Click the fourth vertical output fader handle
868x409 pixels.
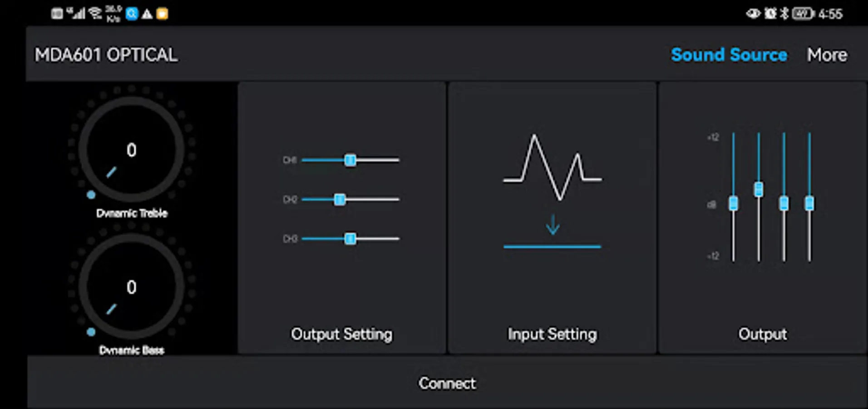pos(809,203)
